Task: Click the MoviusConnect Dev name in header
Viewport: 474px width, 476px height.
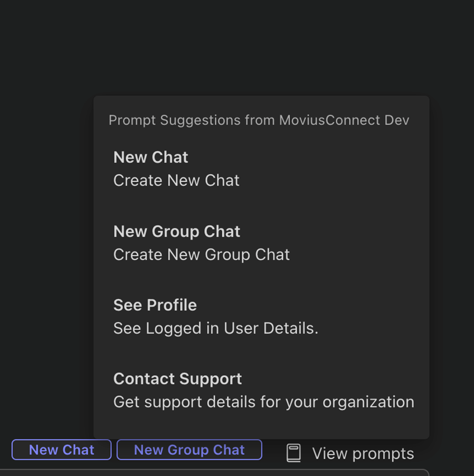Action: (344, 120)
